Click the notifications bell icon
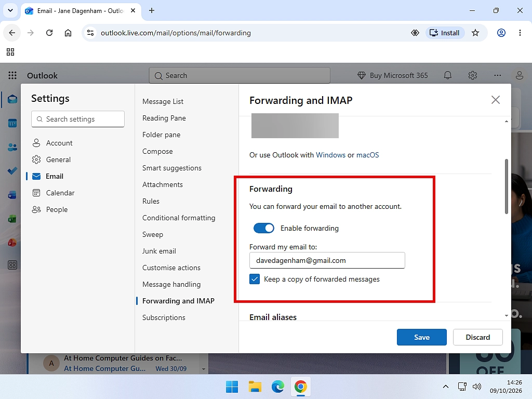Viewport: 532px width, 399px height. click(448, 75)
